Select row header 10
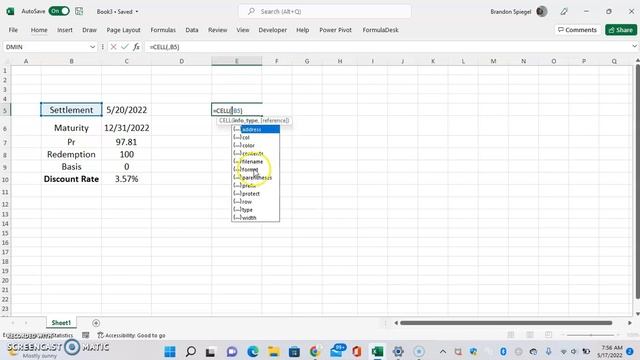Screen dimensions: 640x360 pos(5,179)
